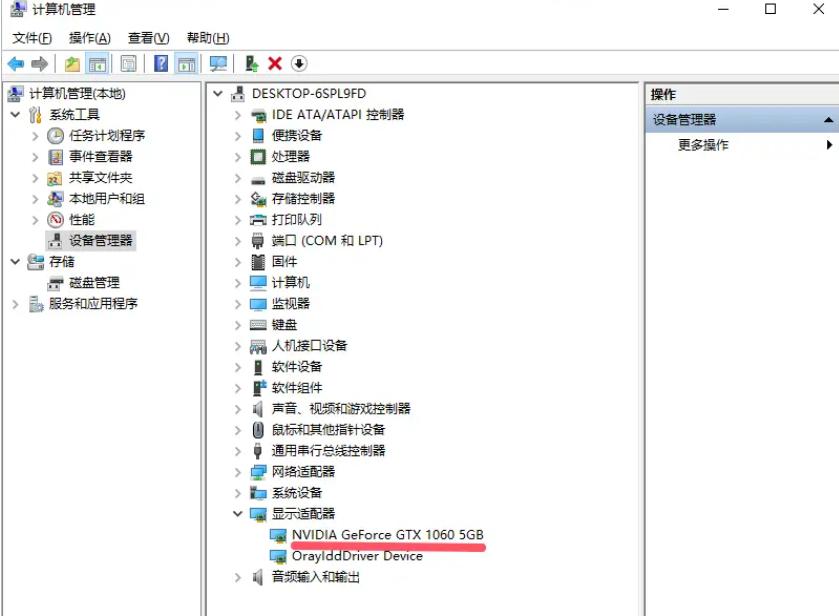Click the update device driver toolbar icon
The width and height of the screenshot is (839, 616).
tap(252, 64)
